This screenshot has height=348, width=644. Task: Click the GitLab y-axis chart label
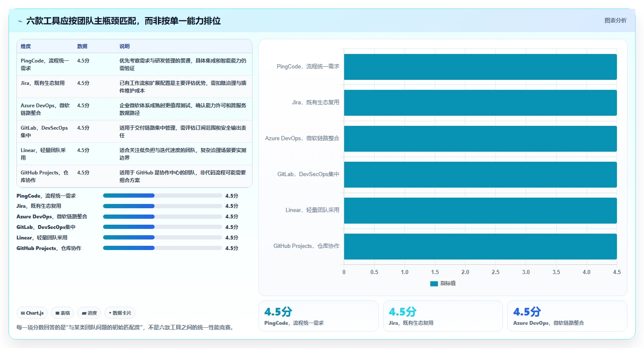(308, 174)
